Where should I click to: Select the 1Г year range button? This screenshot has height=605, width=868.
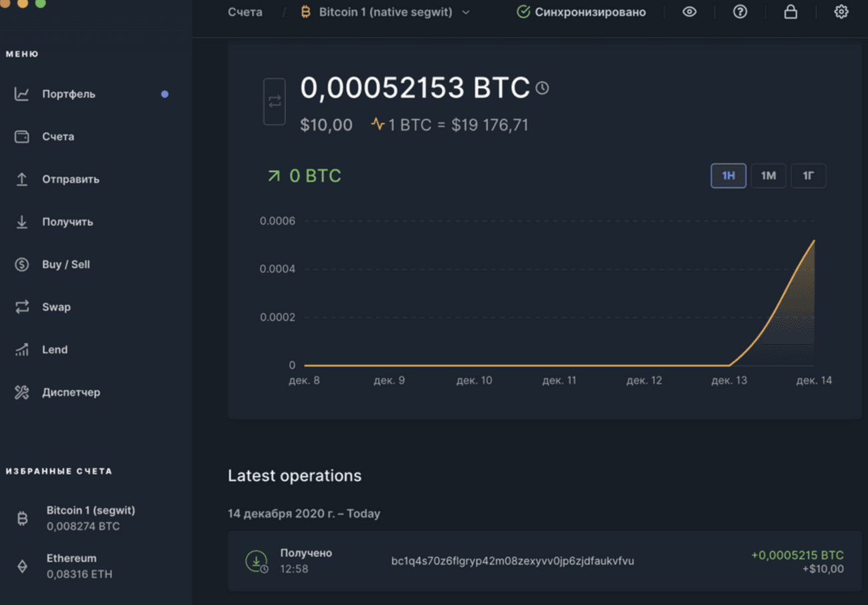809,176
